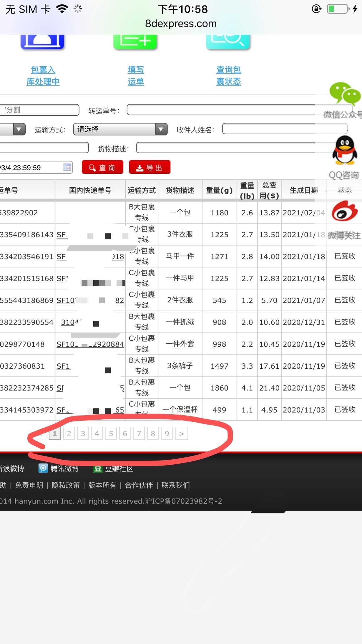Jump to page 9 of results
Viewport: 362px width, 644px height.
167,433
